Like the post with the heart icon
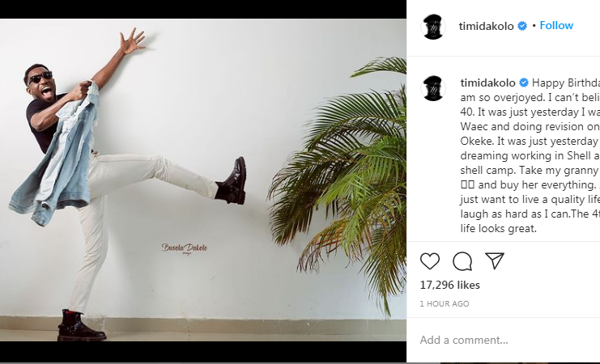Screen dimensions: 600x364 [x=430, y=261]
